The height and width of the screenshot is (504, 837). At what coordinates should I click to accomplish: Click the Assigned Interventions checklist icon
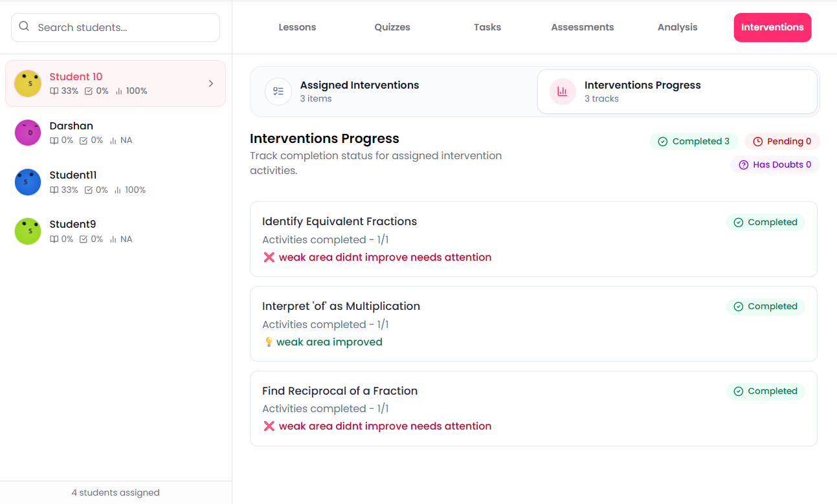[x=278, y=91]
